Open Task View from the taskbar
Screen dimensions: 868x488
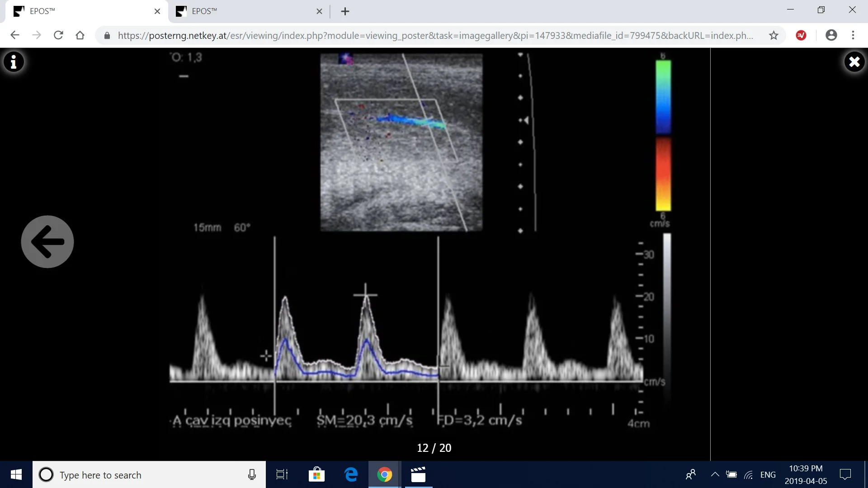282,475
